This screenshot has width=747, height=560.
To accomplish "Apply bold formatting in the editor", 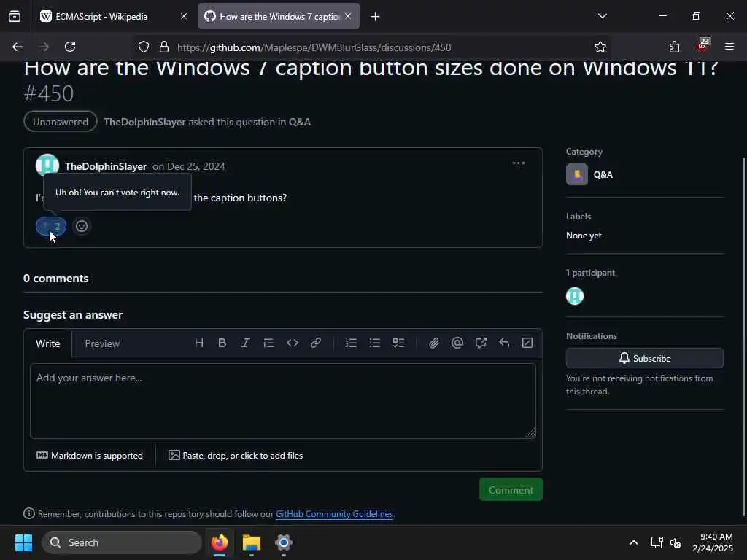I will tap(222, 343).
